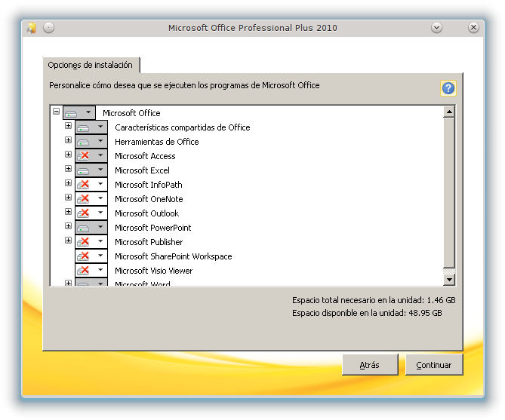Open install dropdown arrow for Herramientas de Office
The width and height of the screenshot is (505, 420).
pos(100,141)
